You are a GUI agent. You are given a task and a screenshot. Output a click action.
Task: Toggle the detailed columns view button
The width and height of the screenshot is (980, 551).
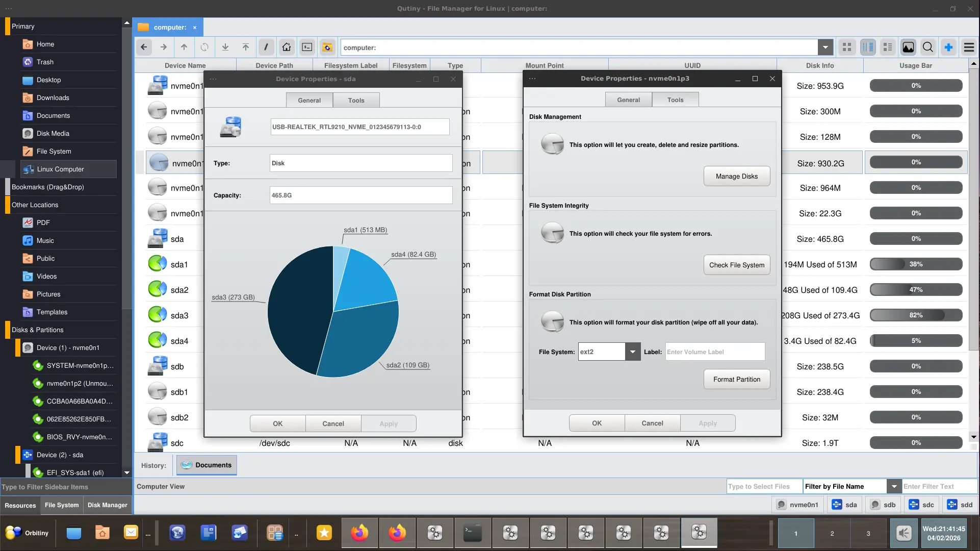click(x=867, y=47)
